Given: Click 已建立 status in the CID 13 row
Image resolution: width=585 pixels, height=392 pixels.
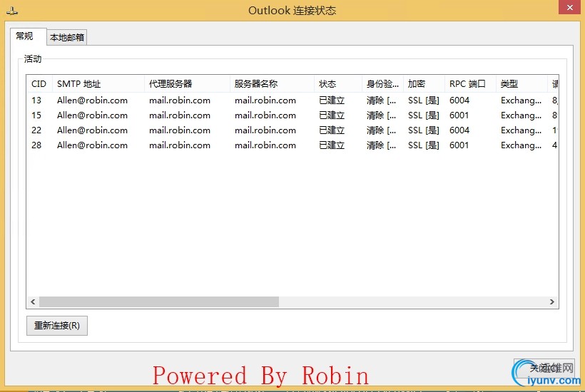Looking at the screenshot, I should pyautogui.click(x=332, y=100).
